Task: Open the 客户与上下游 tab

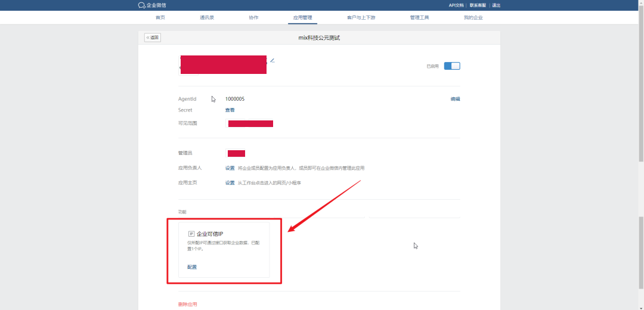Action: pyautogui.click(x=361, y=18)
